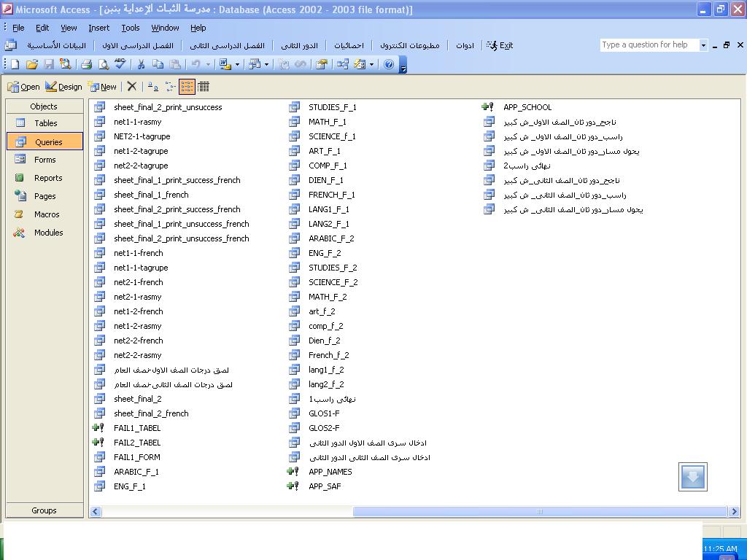747x560 pixels.
Task: Toggle the List view button
Action: coord(187,86)
